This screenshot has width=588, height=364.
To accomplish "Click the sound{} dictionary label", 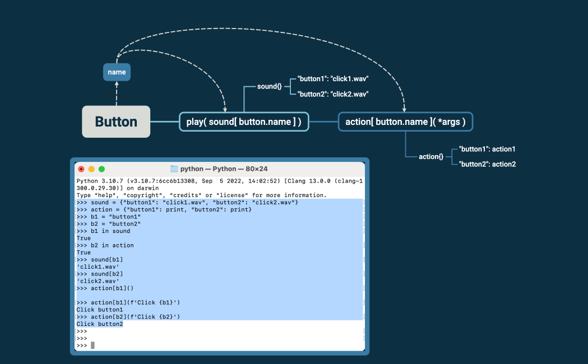I will (x=269, y=86).
